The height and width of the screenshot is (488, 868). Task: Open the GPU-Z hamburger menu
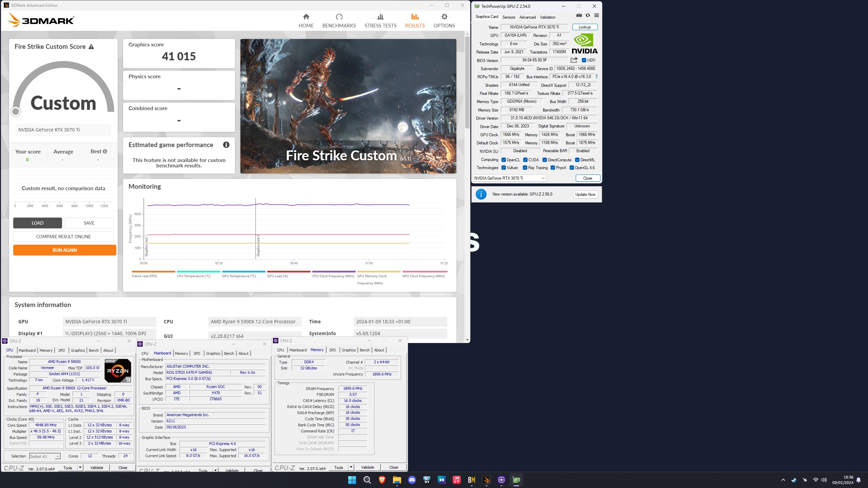pos(597,16)
